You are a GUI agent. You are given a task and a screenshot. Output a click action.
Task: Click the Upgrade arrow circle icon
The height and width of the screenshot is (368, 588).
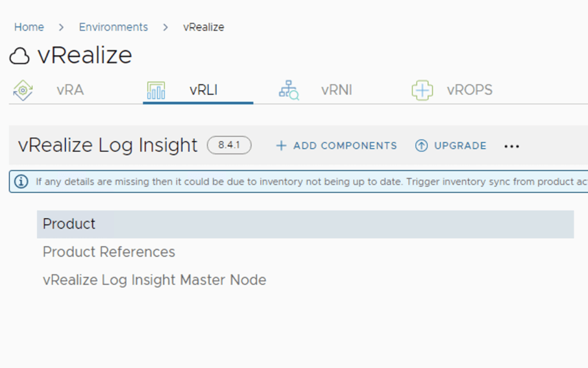point(421,146)
